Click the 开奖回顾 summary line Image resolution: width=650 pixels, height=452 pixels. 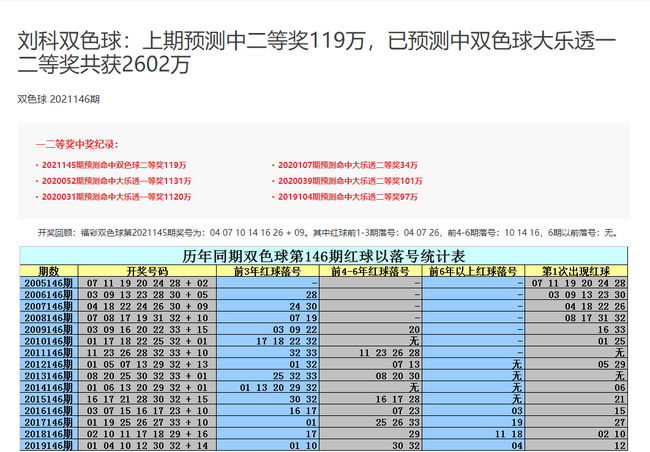[x=328, y=233]
